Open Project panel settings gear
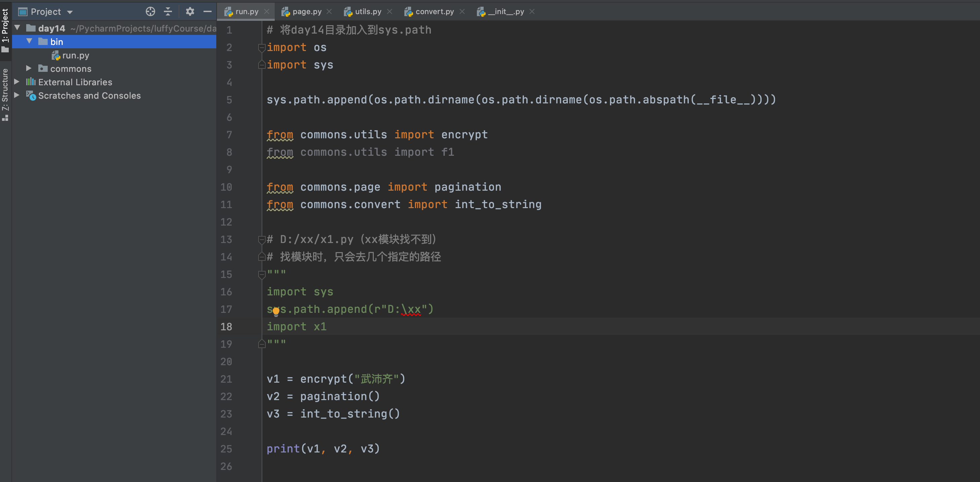 click(190, 12)
